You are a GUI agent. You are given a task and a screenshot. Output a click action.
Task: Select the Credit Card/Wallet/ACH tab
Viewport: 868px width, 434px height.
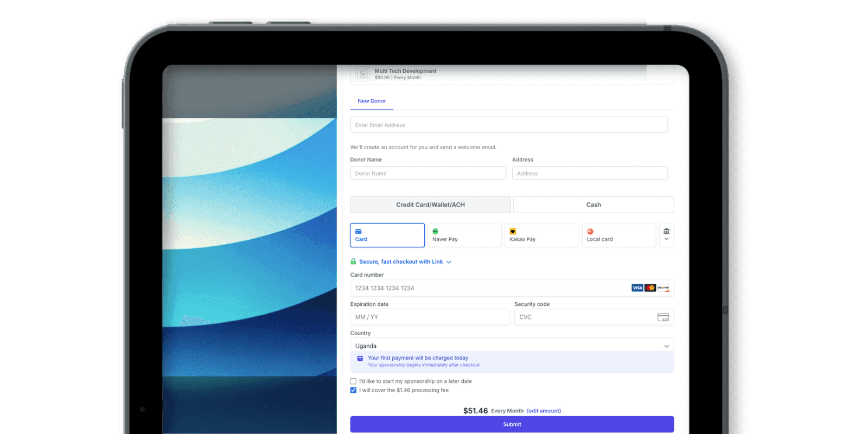pyautogui.click(x=430, y=205)
